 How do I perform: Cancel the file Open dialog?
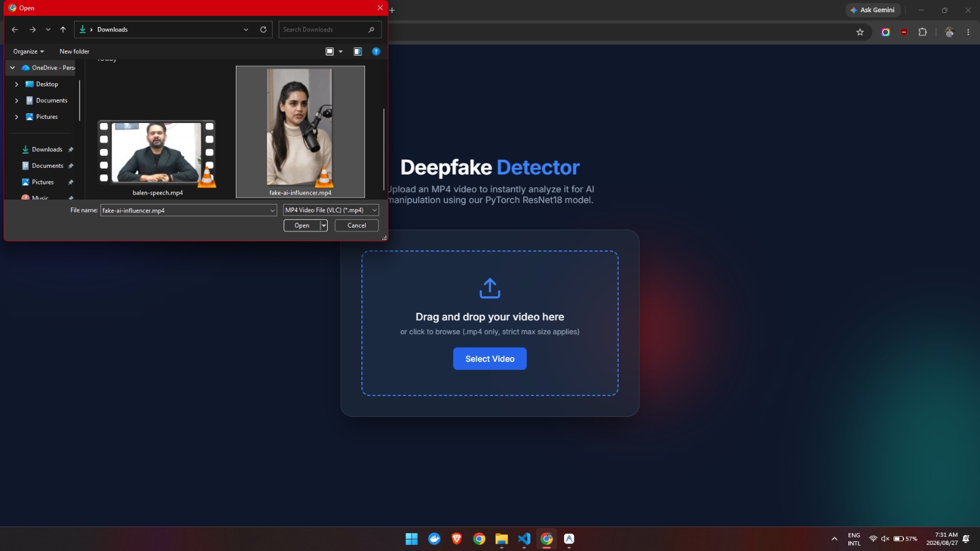click(x=356, y=225)
